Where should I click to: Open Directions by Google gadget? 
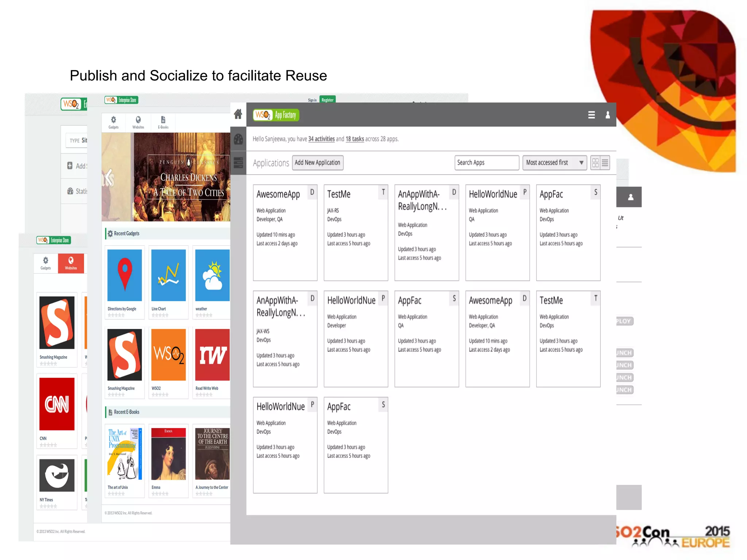click(124, 283)
